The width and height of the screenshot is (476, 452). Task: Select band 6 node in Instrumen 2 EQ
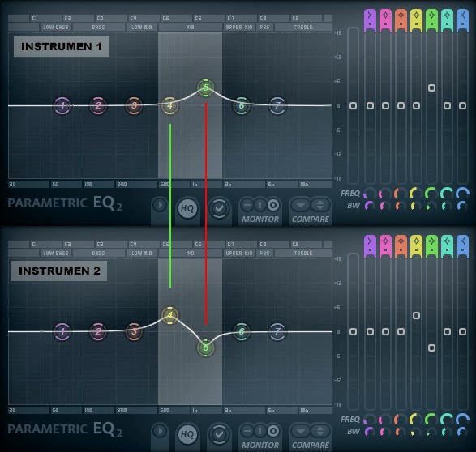(x=242, y=331)
